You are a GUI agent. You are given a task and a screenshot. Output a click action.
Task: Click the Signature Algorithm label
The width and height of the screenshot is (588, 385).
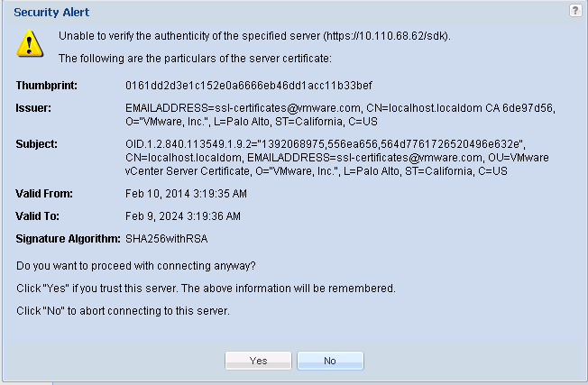pyautogui.click(x=68, y=239)
